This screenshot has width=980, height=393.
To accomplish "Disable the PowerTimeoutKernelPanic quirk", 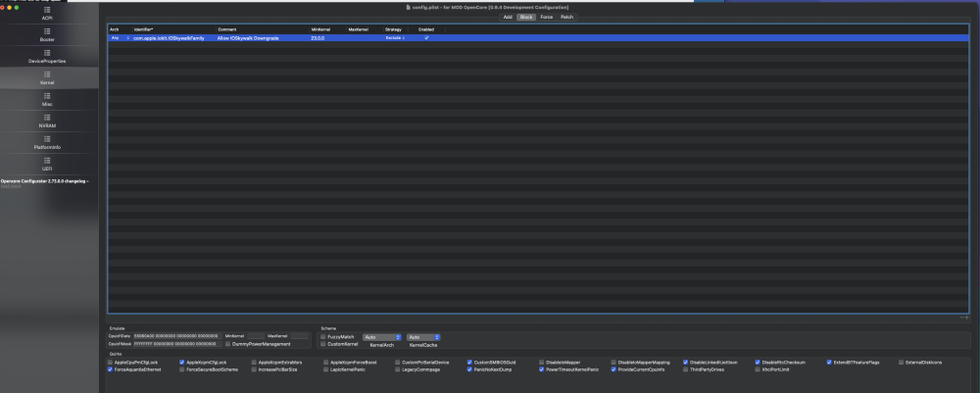I will point(541,369).
